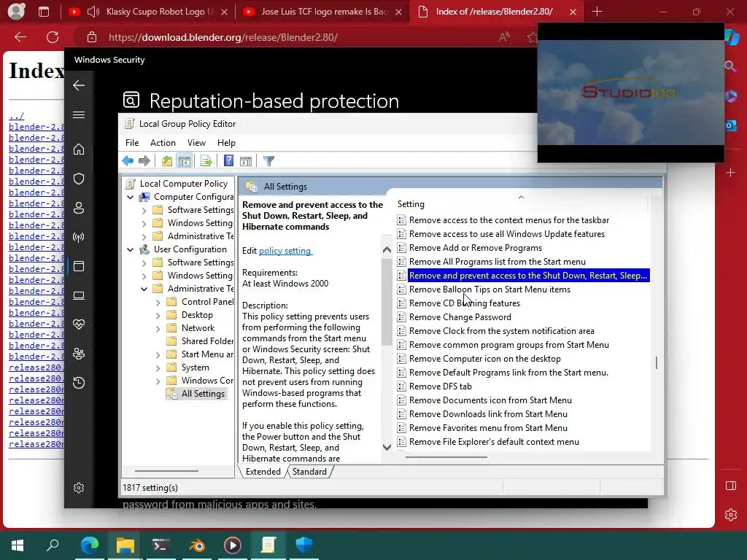Collapse Administrative Templates under User Configuration

(x=144, y=289)
